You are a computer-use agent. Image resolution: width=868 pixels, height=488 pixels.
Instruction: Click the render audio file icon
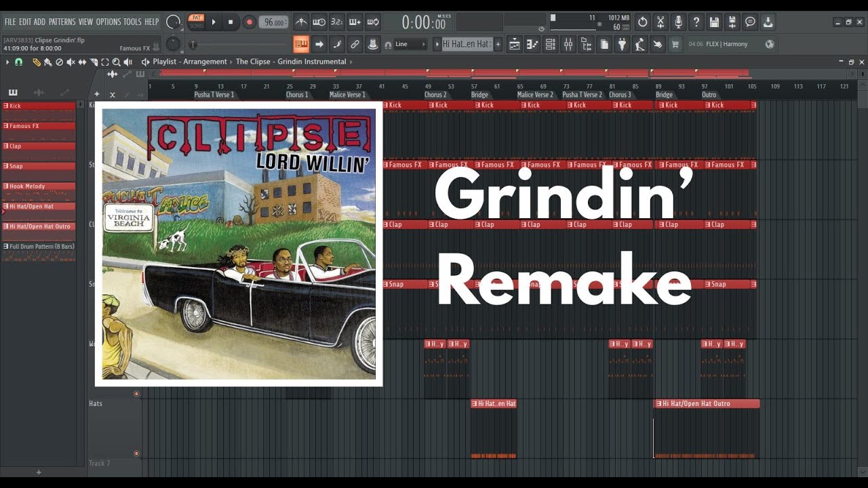(x=732, y=22)
